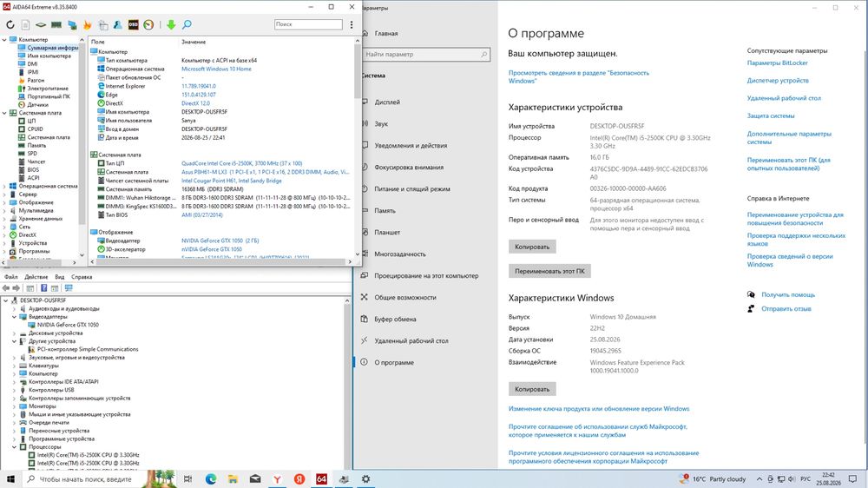Click the user profile toolbar icon in AIDA64
The height and width of the screenshot is (488, 868).
(118, 24)
